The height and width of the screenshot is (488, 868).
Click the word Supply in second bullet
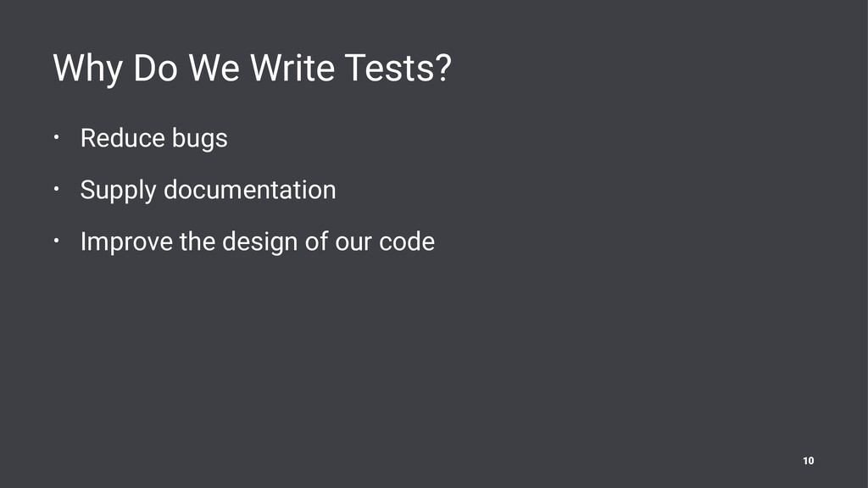[x=118, y=191]
